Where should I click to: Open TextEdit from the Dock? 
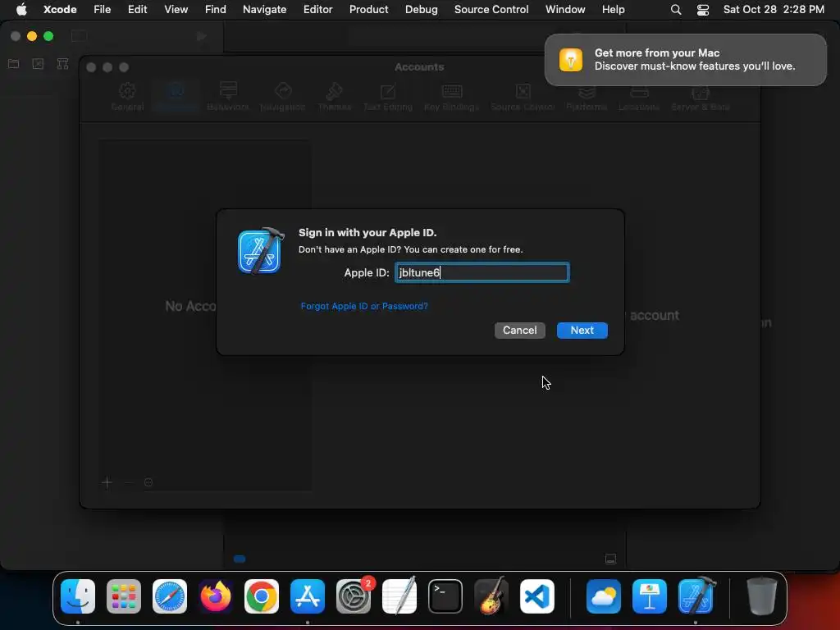point(399,596)
